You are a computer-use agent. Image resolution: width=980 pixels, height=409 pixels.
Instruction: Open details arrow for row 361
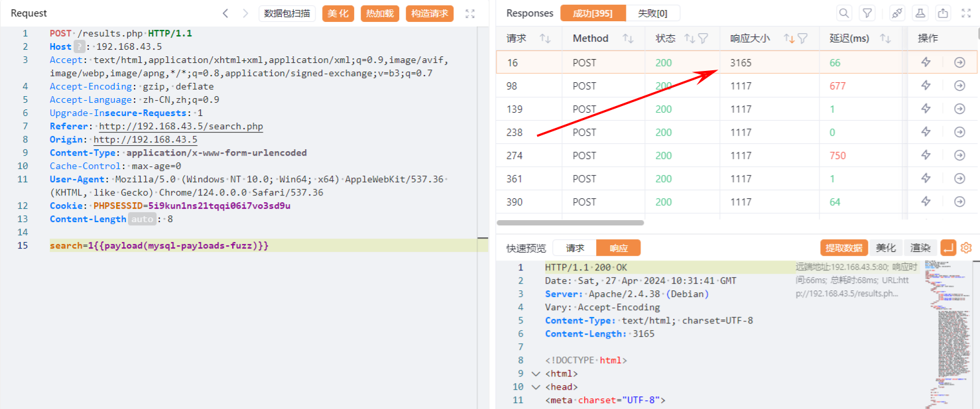click(959, 178)
